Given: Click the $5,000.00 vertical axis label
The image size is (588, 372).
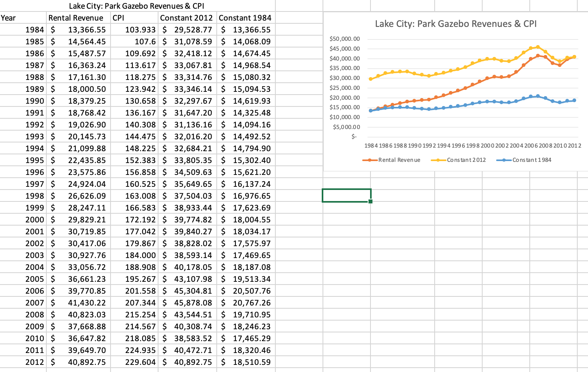Looking at the screenshot, I should tap(346, 127).
